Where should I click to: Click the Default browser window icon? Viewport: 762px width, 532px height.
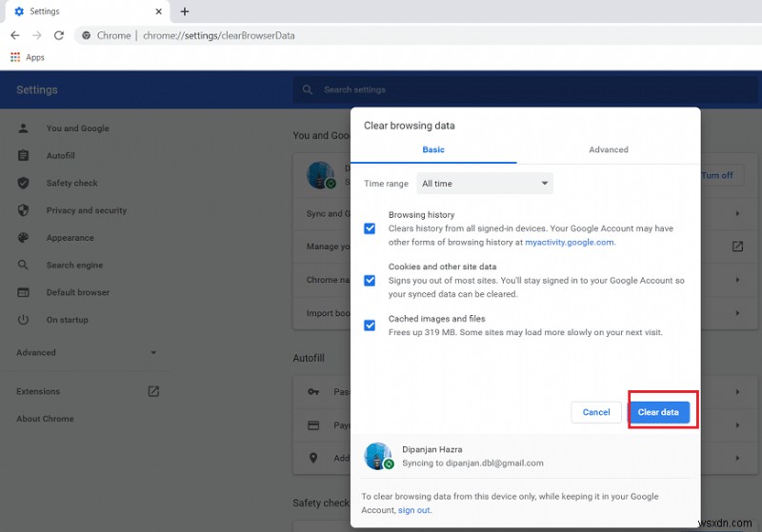coord(23,292)
